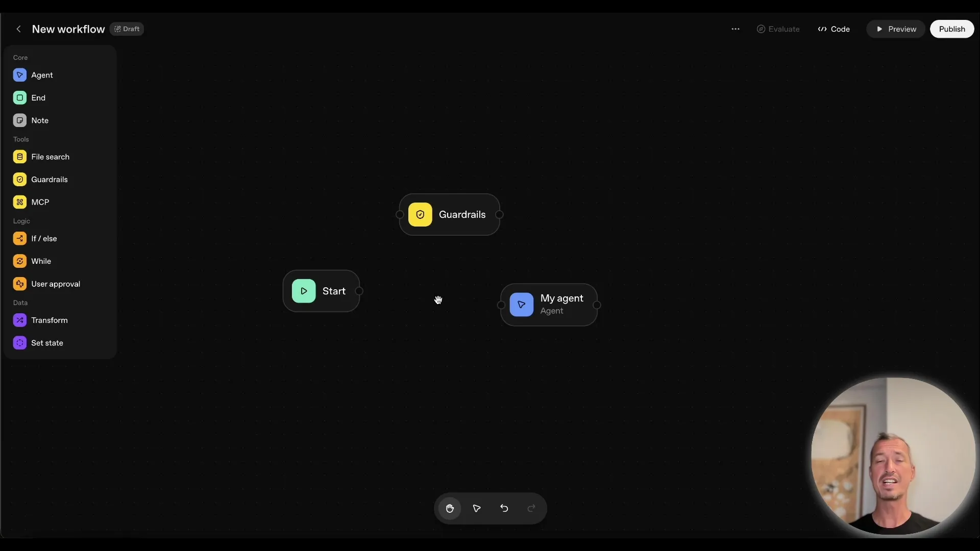Add a User approval node
The height and width of the screenshot is (551, 980).
pos(56,284)
